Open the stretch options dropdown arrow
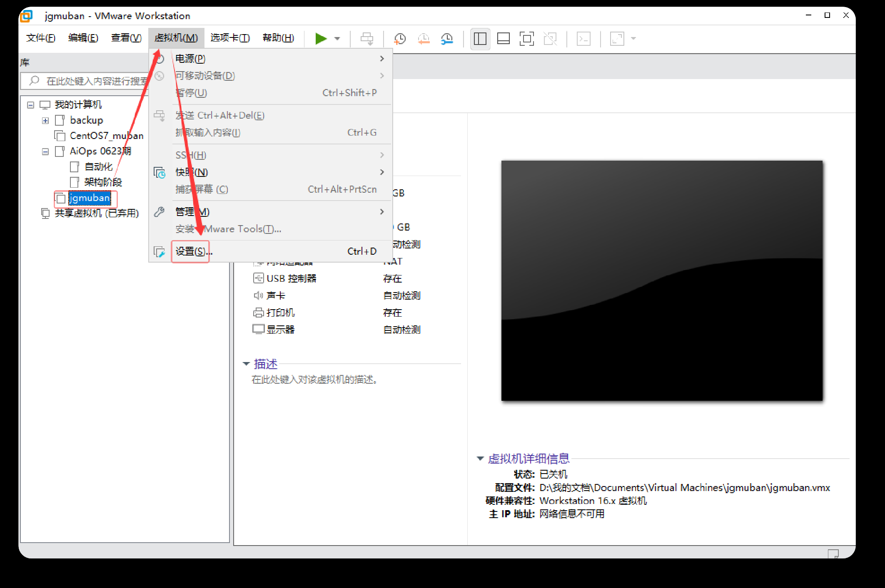Image resolution: width=885 pixels, height=588 pixels. click(x=633, y=39)
